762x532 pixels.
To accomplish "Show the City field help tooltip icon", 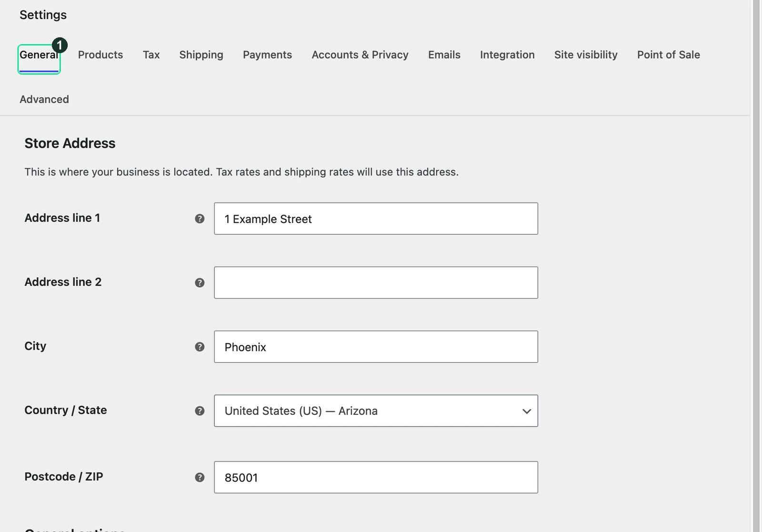I will pyautogui.click(x=200, y=347).
